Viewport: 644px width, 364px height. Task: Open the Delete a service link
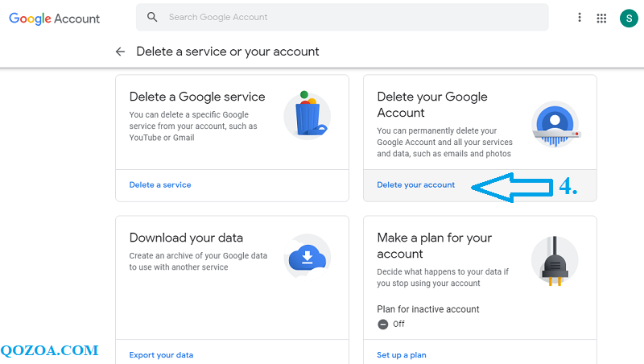160,184
